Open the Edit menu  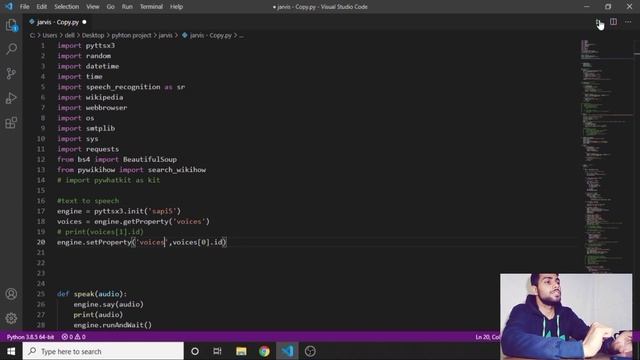click(x=42, y=7)
